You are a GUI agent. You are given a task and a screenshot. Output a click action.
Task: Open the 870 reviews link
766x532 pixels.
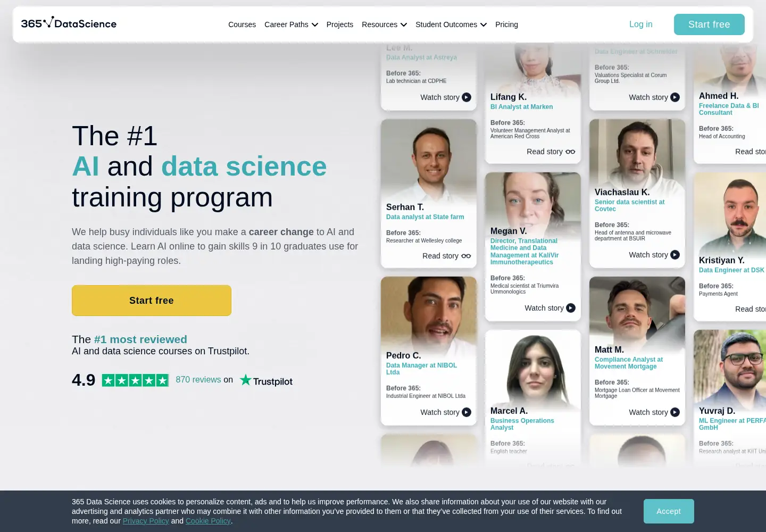tap(198, 380)
